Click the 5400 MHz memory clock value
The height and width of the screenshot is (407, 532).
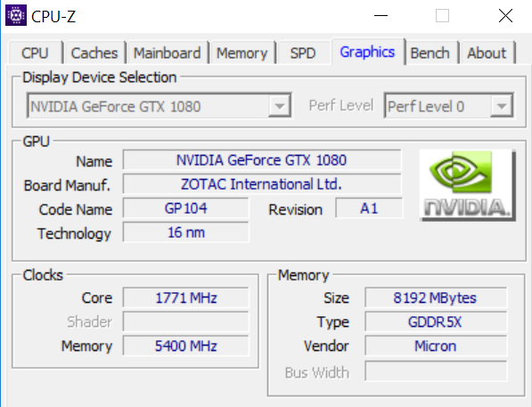[186, 346]
